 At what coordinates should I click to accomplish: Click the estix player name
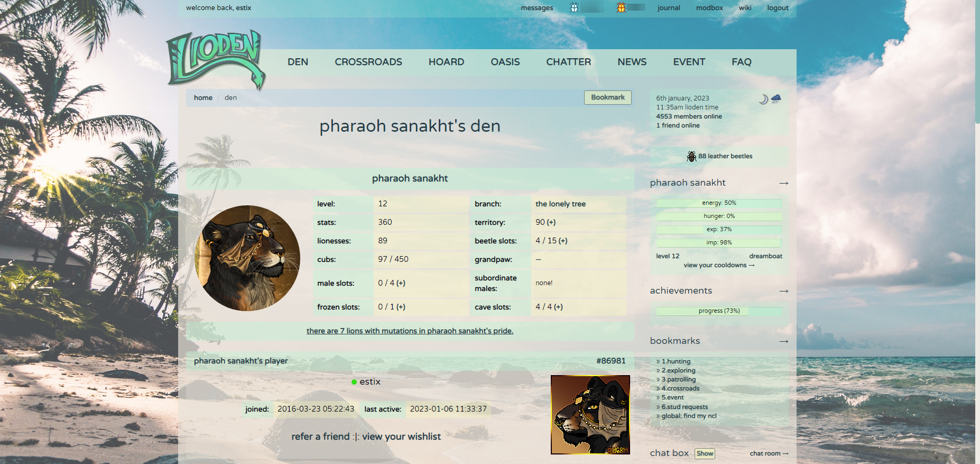[x=370, y=382]
